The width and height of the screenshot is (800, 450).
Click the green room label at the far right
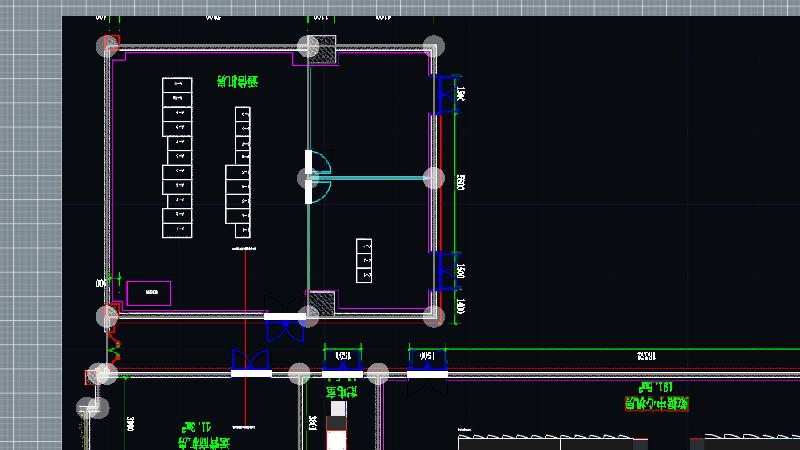click(x=657, y=396)
